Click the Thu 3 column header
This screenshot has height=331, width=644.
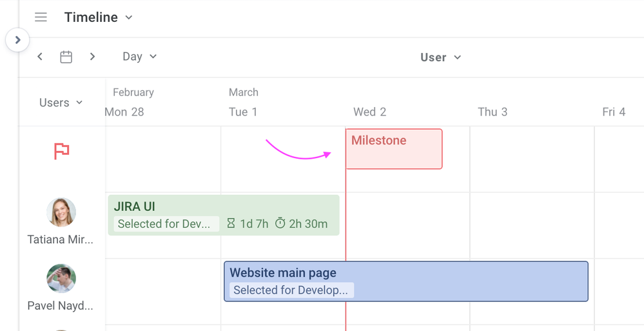coord(493,112)
